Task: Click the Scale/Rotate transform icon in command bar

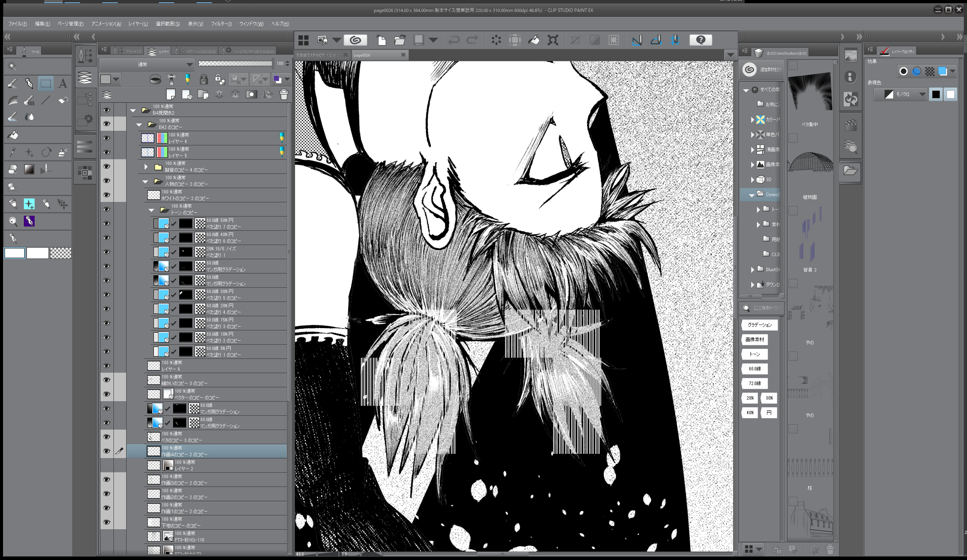Action: coord(553,40)
